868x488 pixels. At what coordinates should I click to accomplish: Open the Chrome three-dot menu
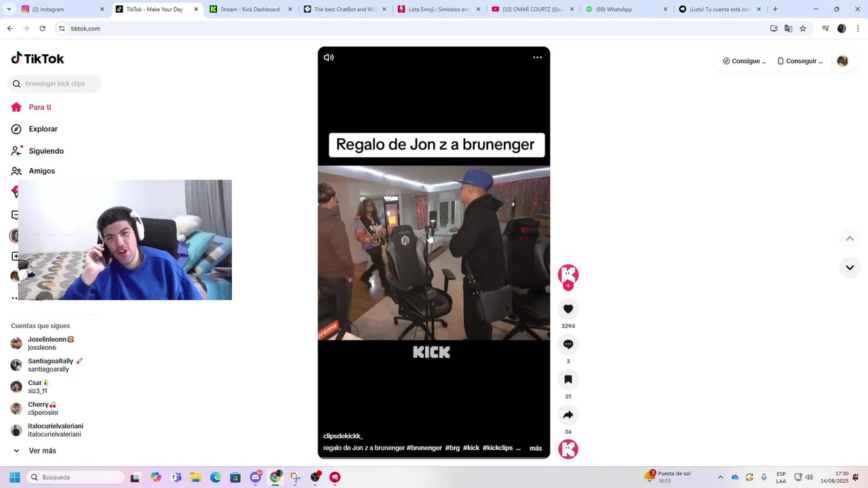tap(858, 28)
